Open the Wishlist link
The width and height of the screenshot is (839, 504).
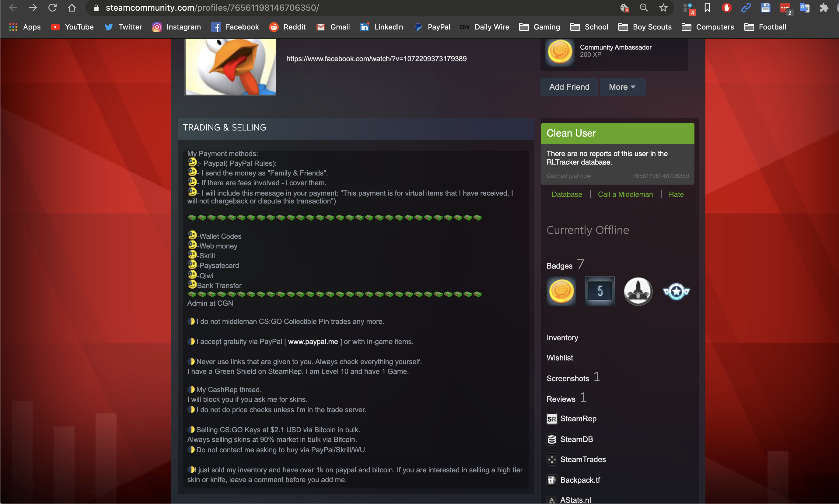(x=560, y=358)
